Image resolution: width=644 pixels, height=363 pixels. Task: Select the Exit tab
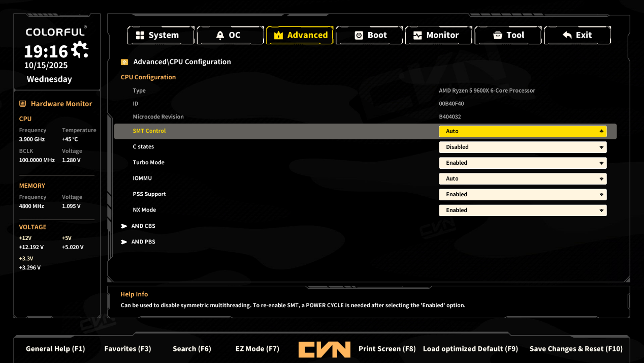(577, 35)
